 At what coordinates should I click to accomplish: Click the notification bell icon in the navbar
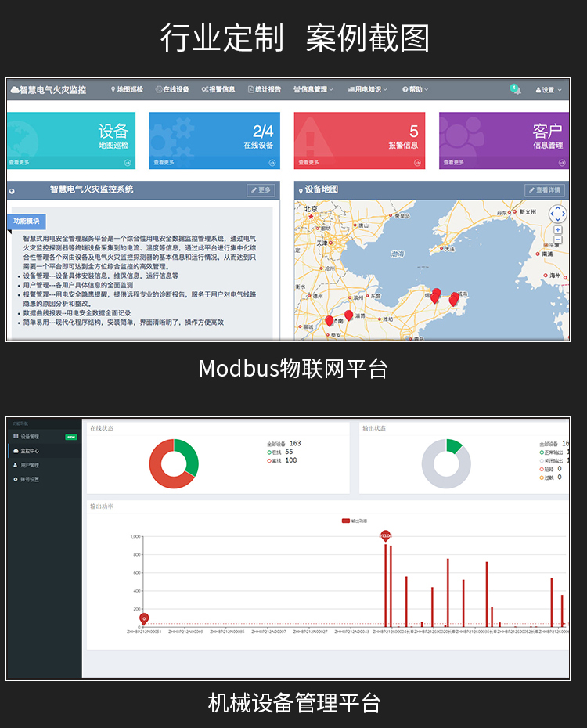pyautogui.click(x=516, y=90)
